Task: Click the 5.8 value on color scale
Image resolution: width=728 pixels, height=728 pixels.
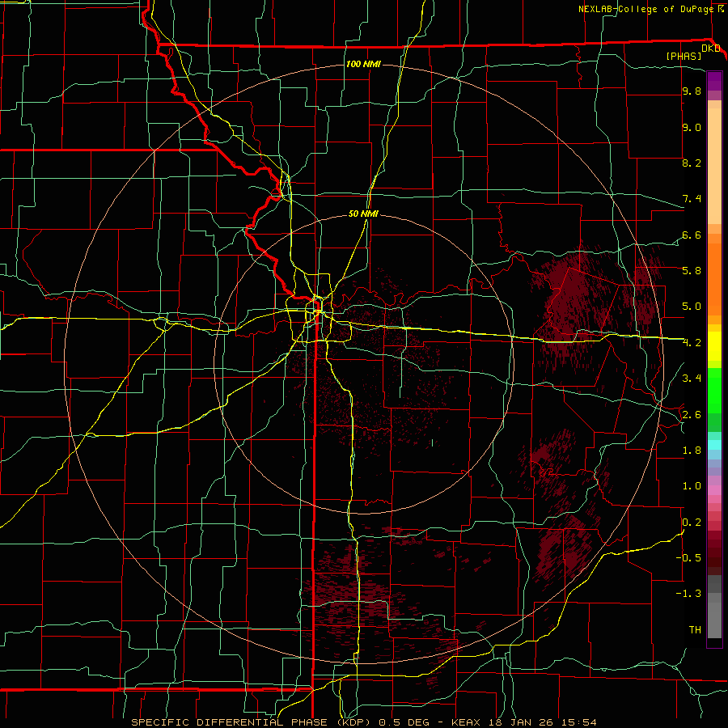Action: 692,271
